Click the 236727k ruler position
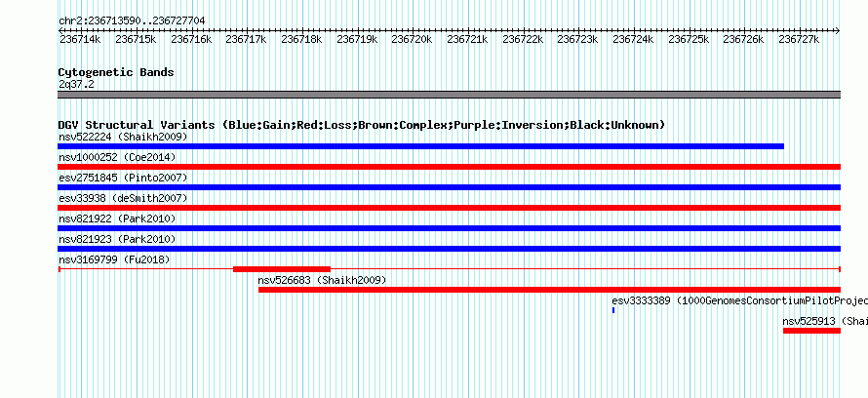The image size is (868, 398). (x=799, y=39)
